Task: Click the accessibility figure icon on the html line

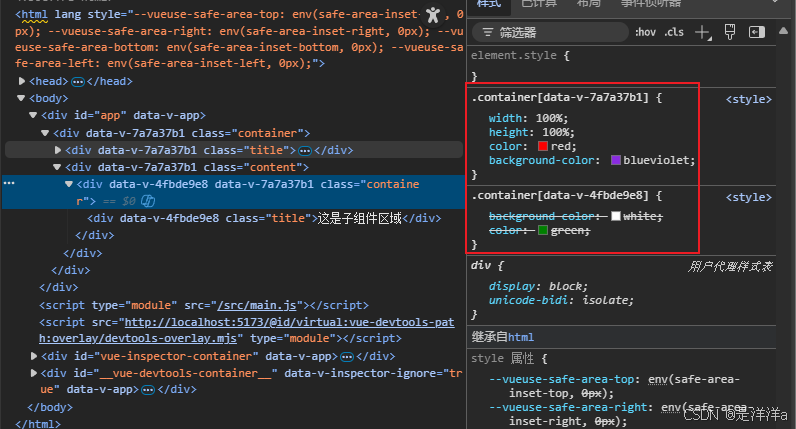Action: [433, 15]
